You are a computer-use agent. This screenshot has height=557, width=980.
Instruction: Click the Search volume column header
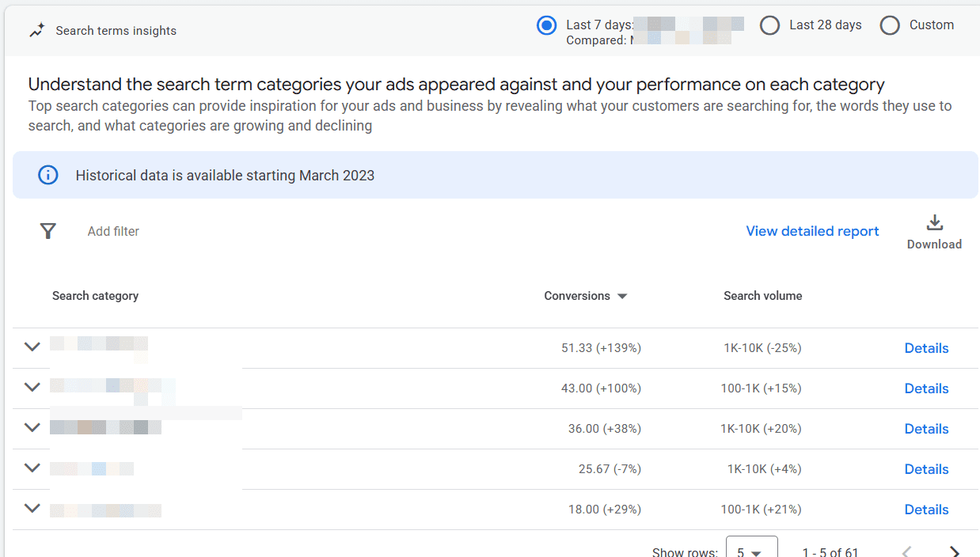pos(762,296)
